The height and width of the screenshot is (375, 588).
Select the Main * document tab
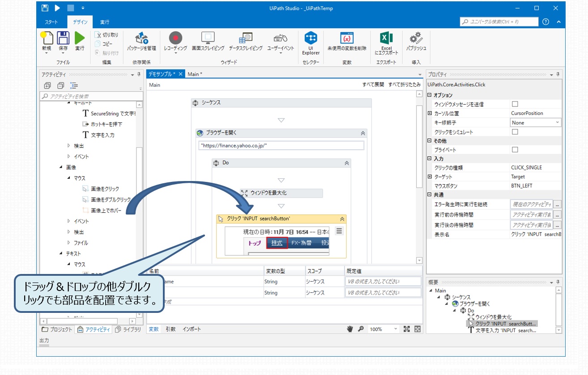[195, 74]
